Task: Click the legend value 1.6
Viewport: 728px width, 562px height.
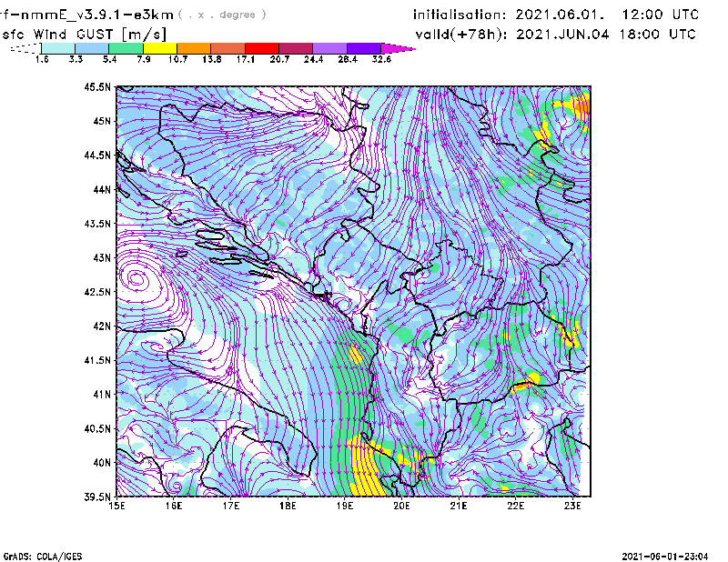Action: 42,59
